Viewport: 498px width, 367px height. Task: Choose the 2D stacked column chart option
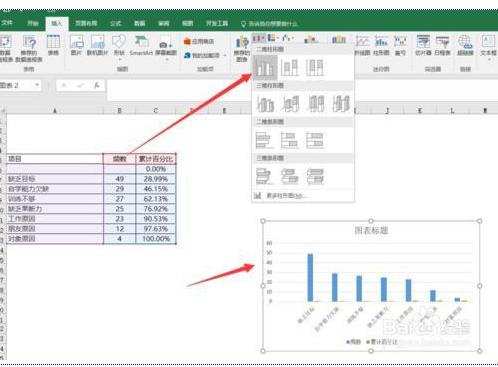[289, 68]
